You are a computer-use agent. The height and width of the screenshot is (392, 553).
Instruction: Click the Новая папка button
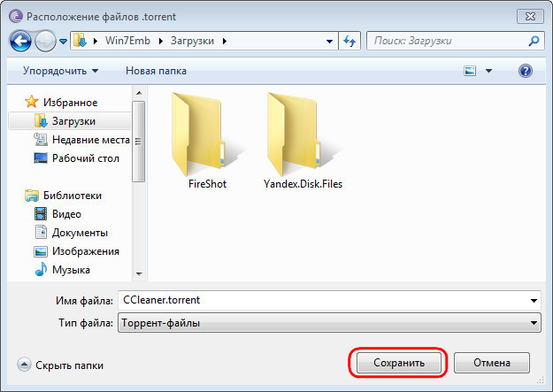point(156,71)
